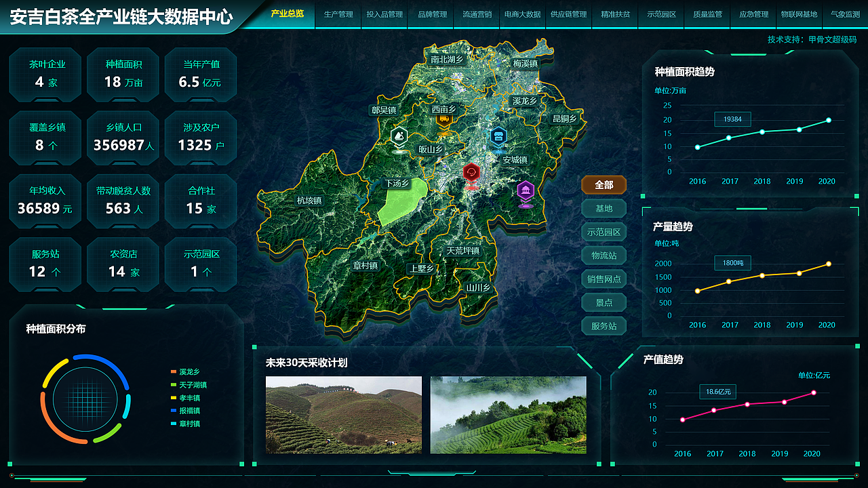This screenshot has height=488, width=868.
Task: Click the white mountain base marker on map
Action: point(400,139)
